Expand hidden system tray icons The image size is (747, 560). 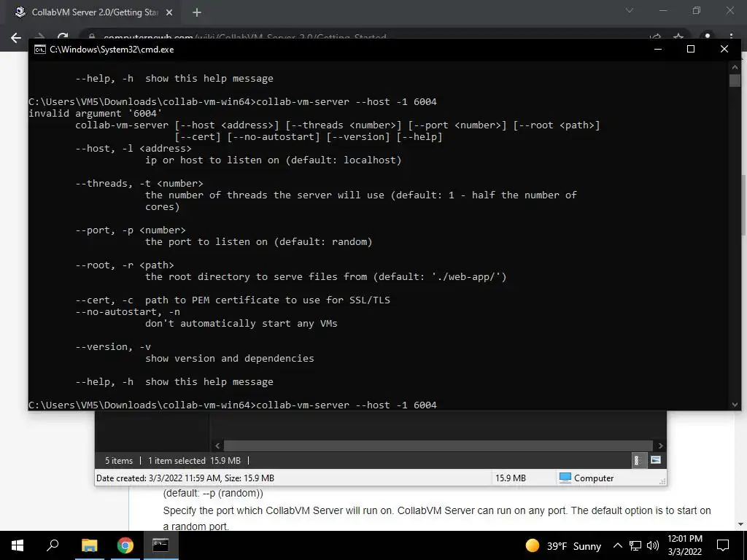coord(617,545)
